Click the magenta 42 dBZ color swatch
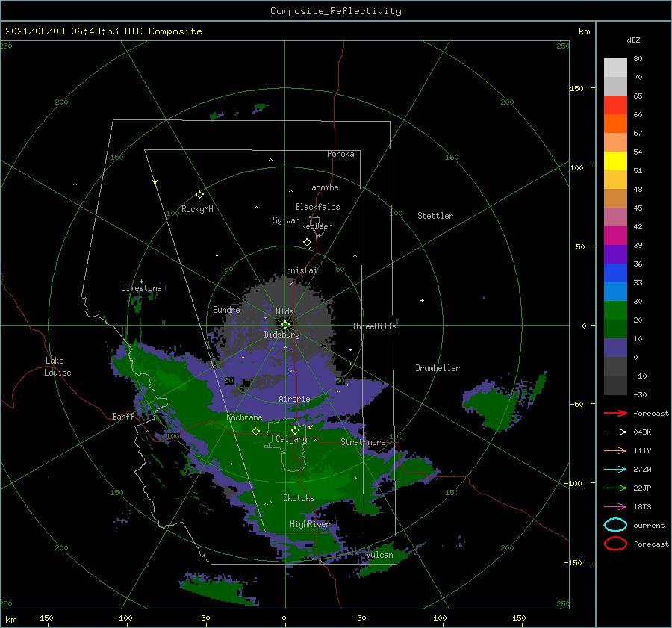The width and height of the screenshot is (672, 628). pos(615,235)
